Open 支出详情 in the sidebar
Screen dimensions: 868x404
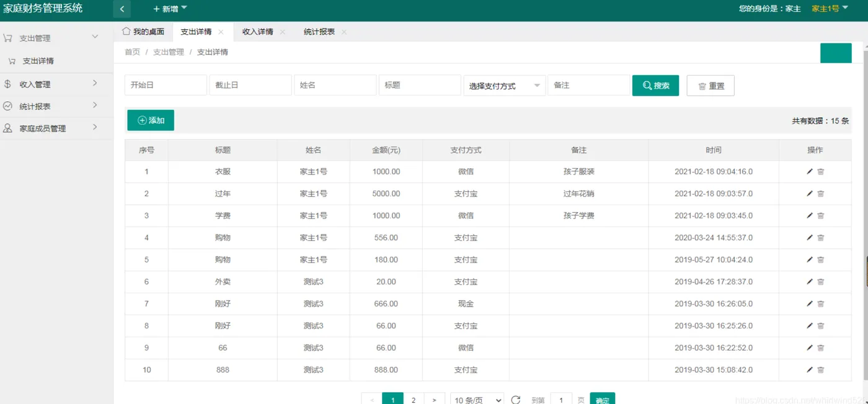38,61
